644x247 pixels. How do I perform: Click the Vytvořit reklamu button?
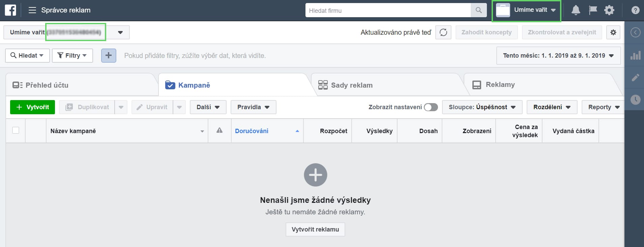[x=315, y=229]
